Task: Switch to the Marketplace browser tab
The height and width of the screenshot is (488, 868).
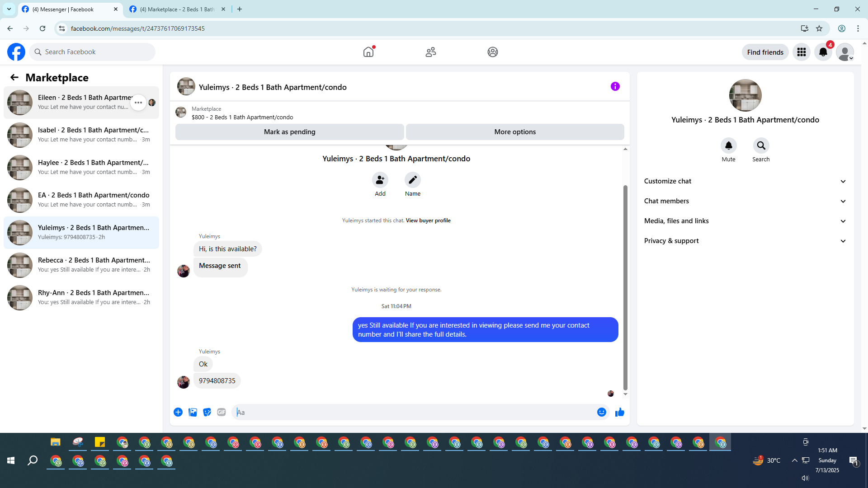Action: pos(176,9)
